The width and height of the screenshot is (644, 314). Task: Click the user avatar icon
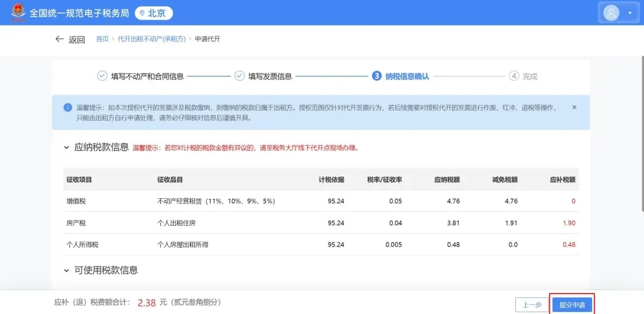tap(611, 13)
